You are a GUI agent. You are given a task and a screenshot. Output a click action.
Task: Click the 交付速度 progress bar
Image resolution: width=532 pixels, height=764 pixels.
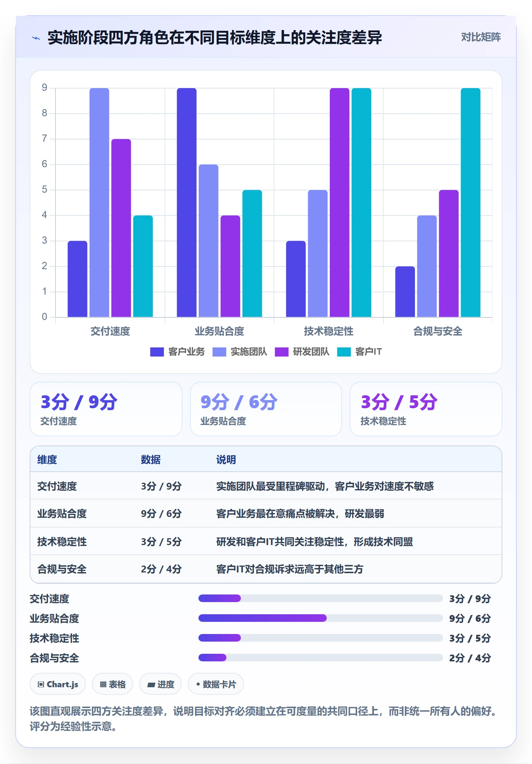coord(320,598)
